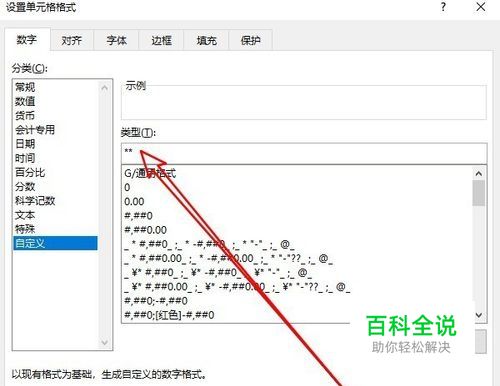Open the 边框 tab
The image size is (500, 386).
point(161,40)
